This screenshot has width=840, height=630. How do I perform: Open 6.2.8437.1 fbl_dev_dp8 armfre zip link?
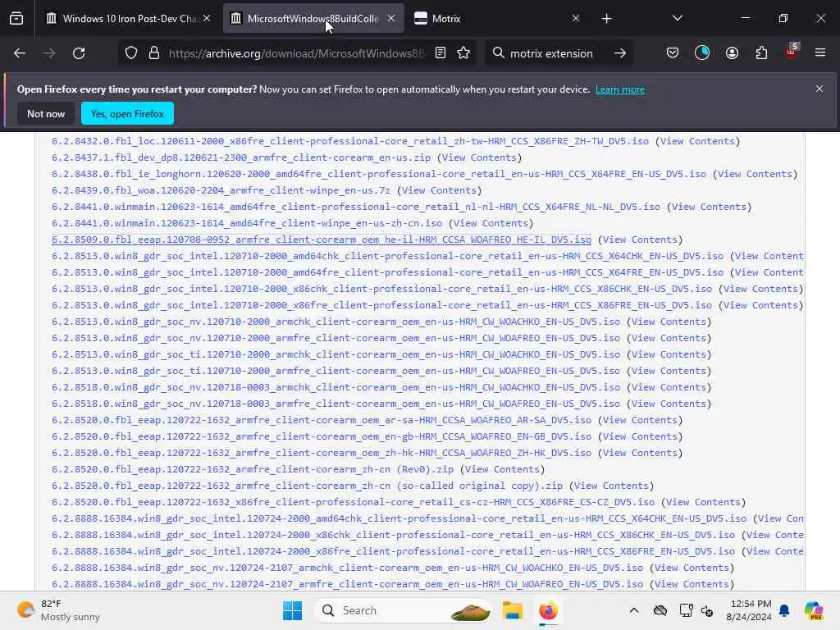tap(241, 157)
